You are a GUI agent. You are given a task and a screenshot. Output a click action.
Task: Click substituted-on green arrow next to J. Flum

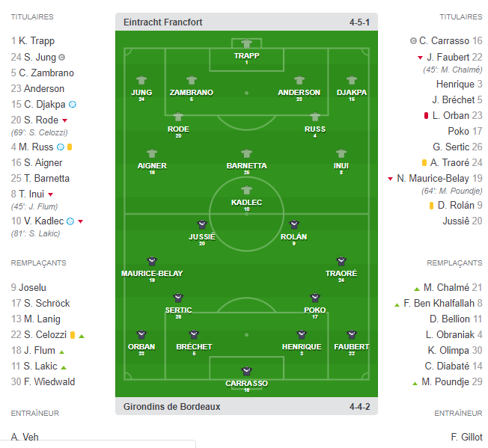(62, 351)
